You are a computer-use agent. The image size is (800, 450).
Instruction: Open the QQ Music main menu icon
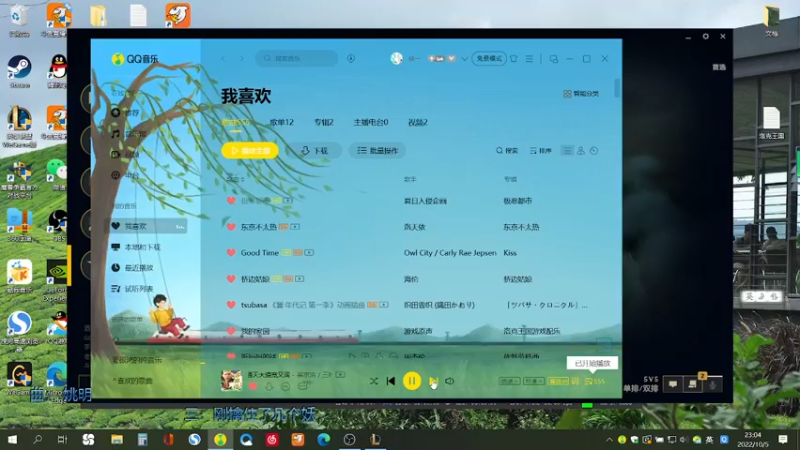[529, 59]
